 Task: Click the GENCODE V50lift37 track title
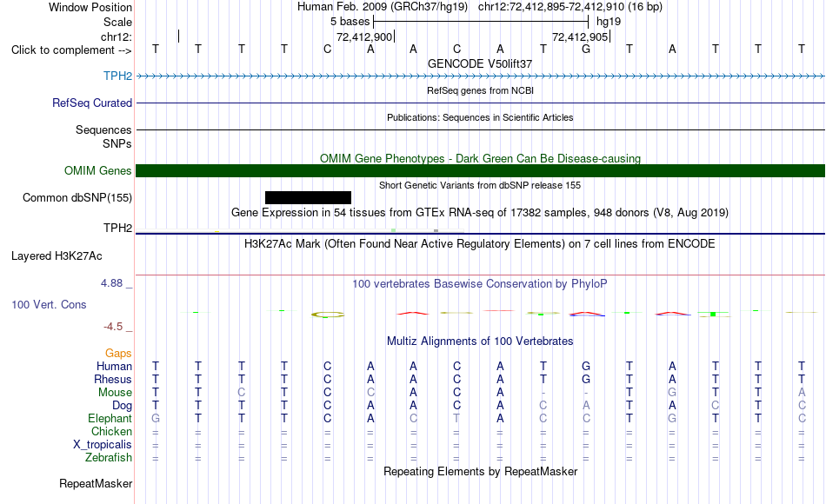click(480, 63)
